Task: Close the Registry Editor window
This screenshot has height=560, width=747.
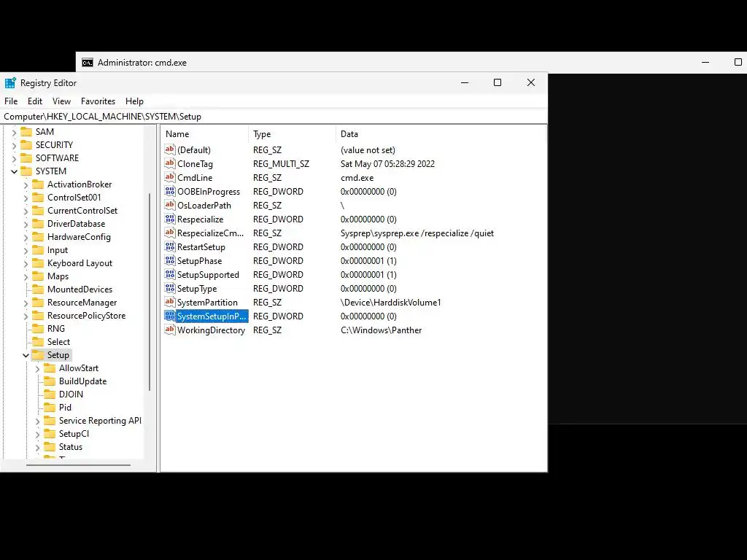Action: 531,83
